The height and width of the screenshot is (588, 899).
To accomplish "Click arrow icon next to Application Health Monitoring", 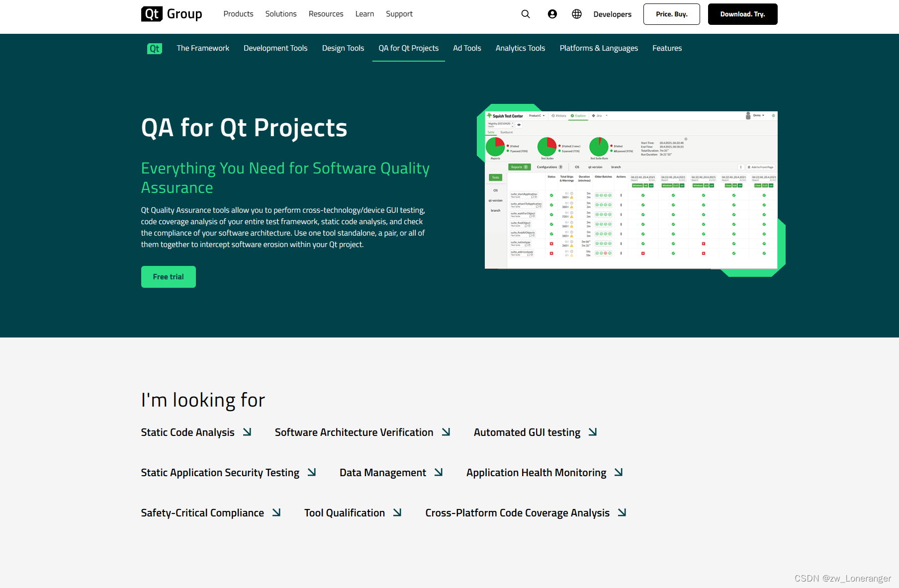I will tap(619, 472).
